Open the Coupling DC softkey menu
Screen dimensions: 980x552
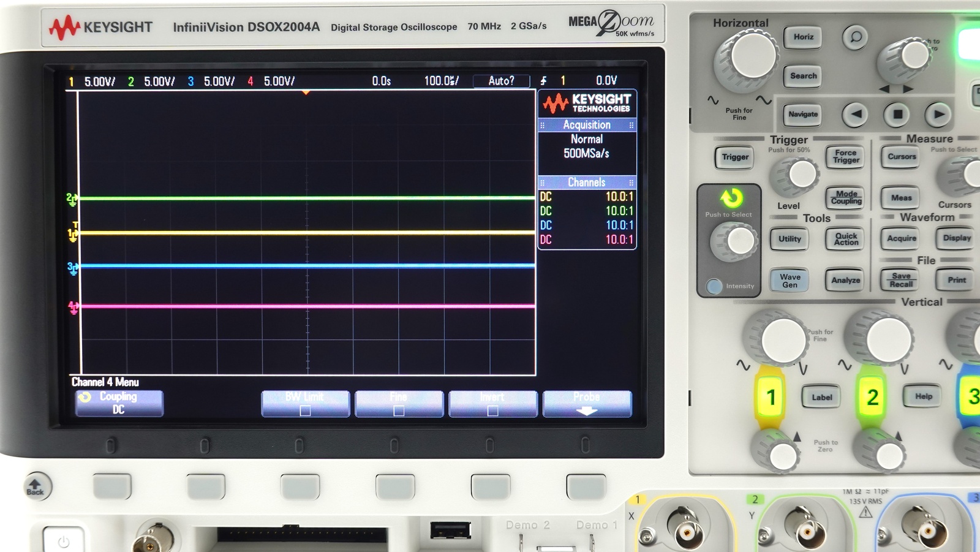tap(119, 404)
